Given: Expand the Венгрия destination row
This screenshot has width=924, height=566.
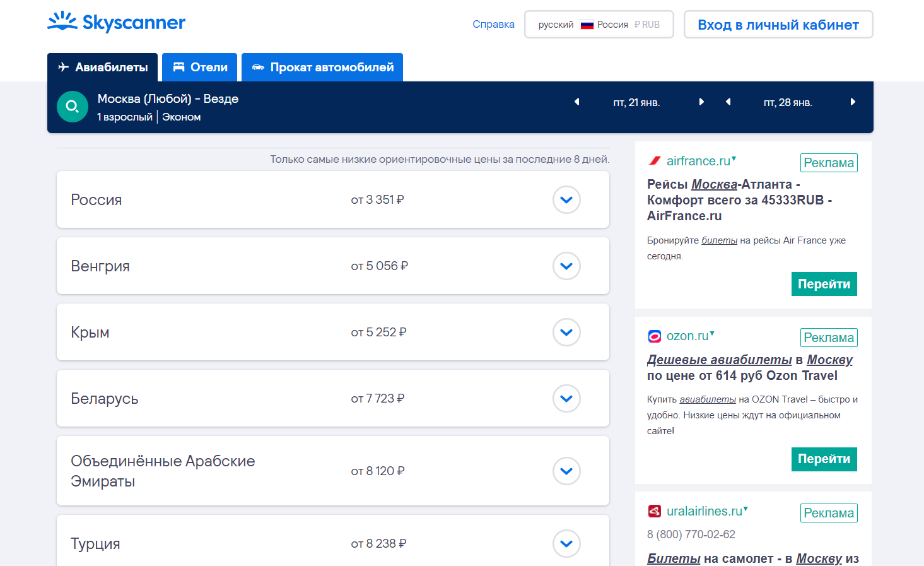Looking at the screenshot, I should pyautogui.click(x=566, y=266).
